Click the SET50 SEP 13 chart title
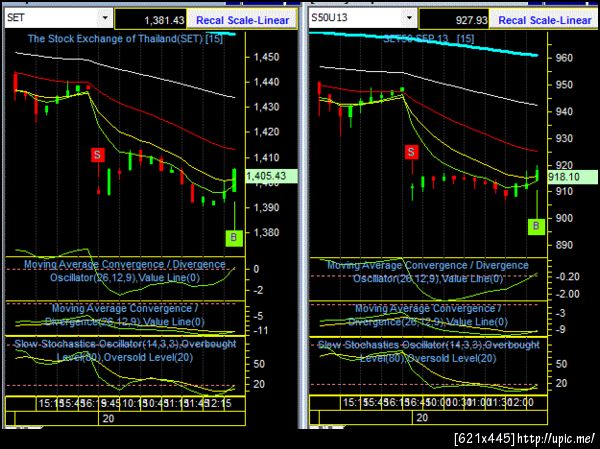The height and width of the screenshot is (449, 600). (x=429, y=39)
